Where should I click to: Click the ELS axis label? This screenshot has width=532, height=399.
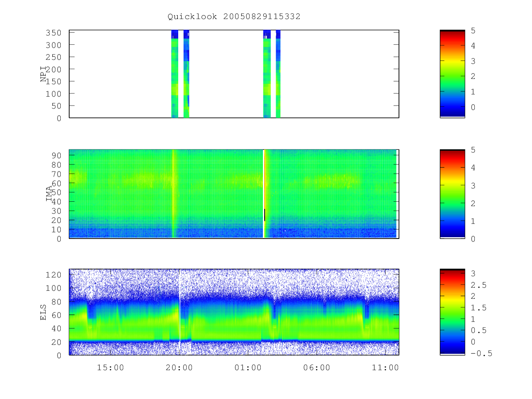(x=44, y=312)
